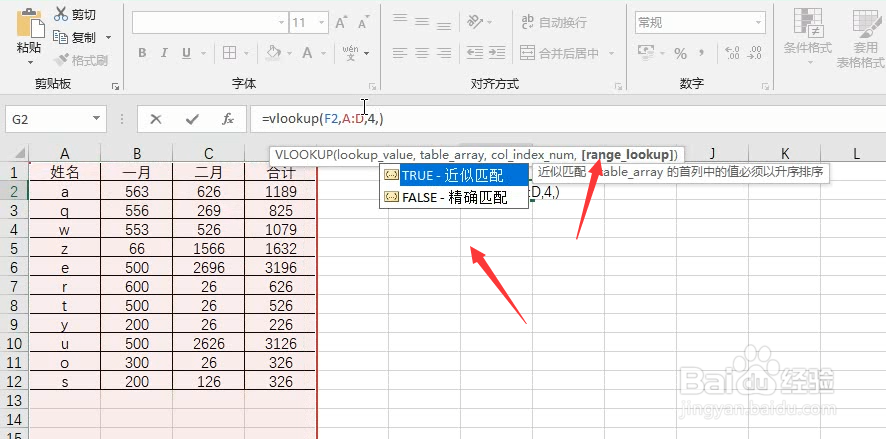
Task: Click range_lookup in function tooltip
Action: click(628, 155)
